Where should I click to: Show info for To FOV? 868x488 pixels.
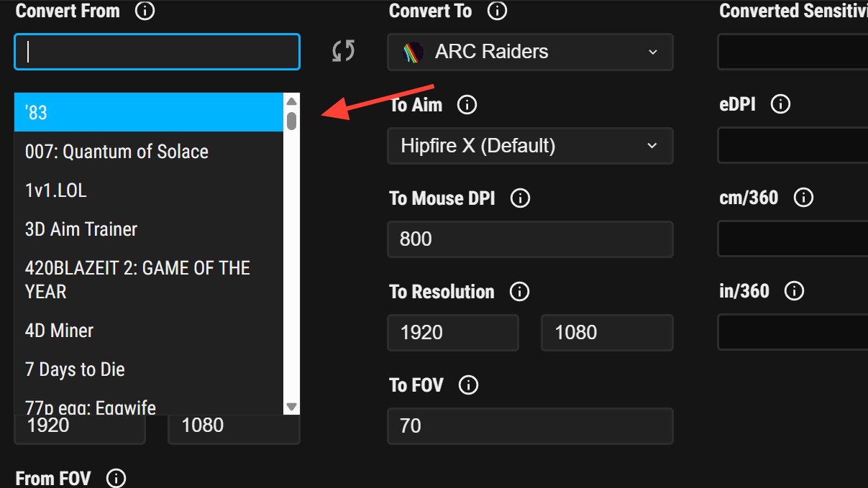point(468,385)
